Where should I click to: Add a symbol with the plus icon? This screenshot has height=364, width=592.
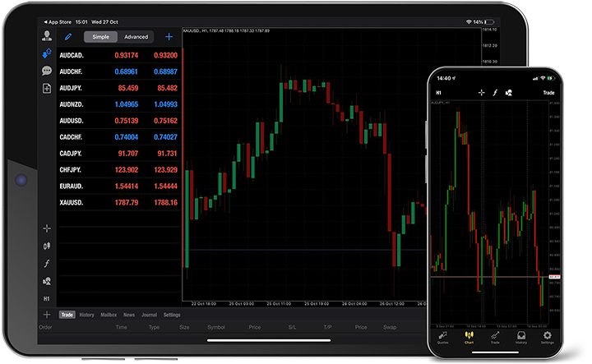[x=169, y=37]
